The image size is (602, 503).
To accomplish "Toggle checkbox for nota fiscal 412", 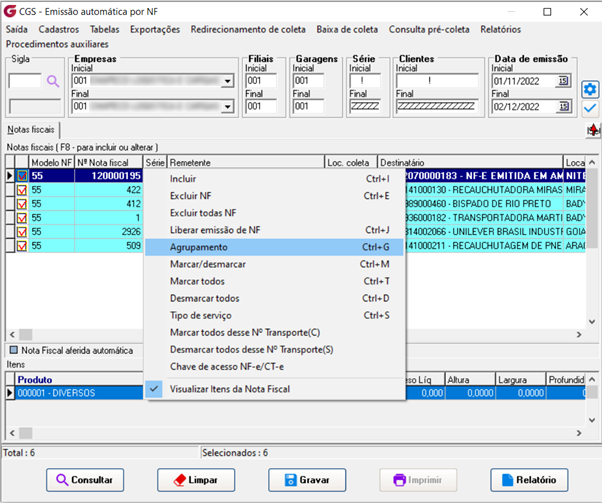I will click(22, 204).
